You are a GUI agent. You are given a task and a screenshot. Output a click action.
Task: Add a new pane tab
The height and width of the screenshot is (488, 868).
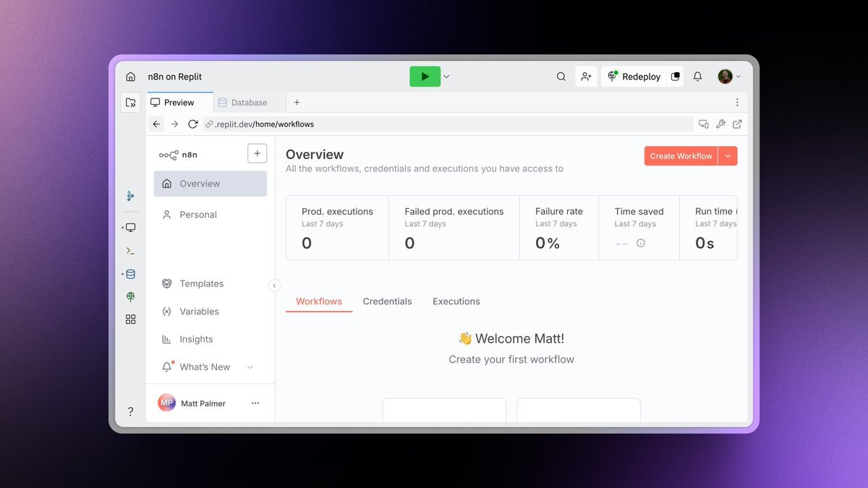tap(297, 103)
